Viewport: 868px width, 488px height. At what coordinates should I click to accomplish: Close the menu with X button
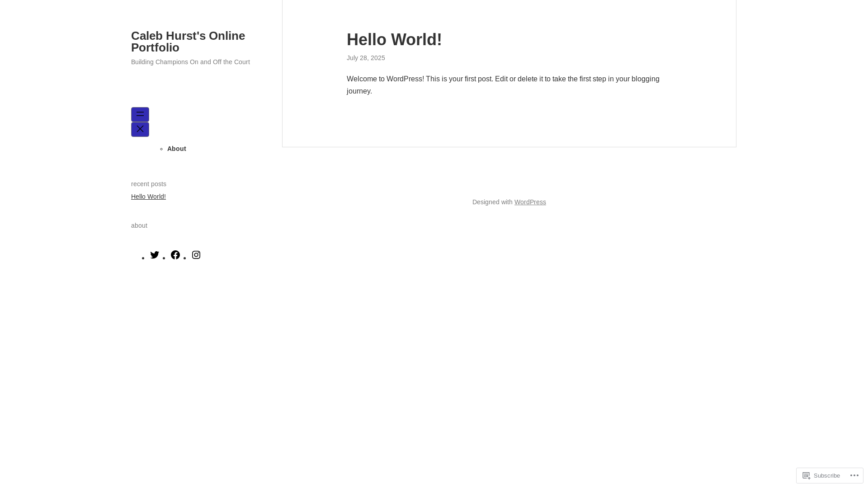(140, 129)
